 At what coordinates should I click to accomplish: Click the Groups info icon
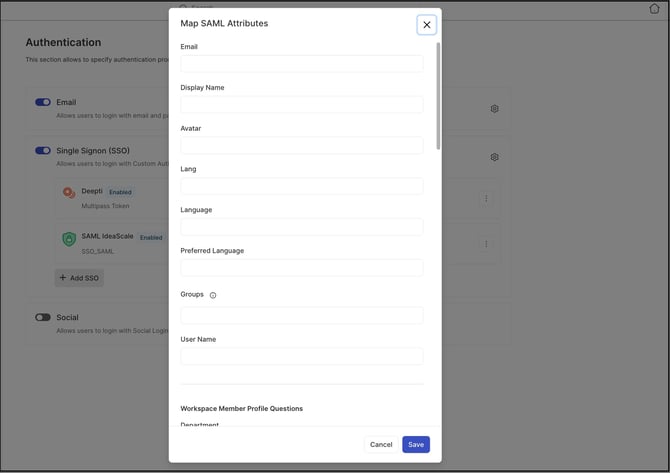point(213,295)
